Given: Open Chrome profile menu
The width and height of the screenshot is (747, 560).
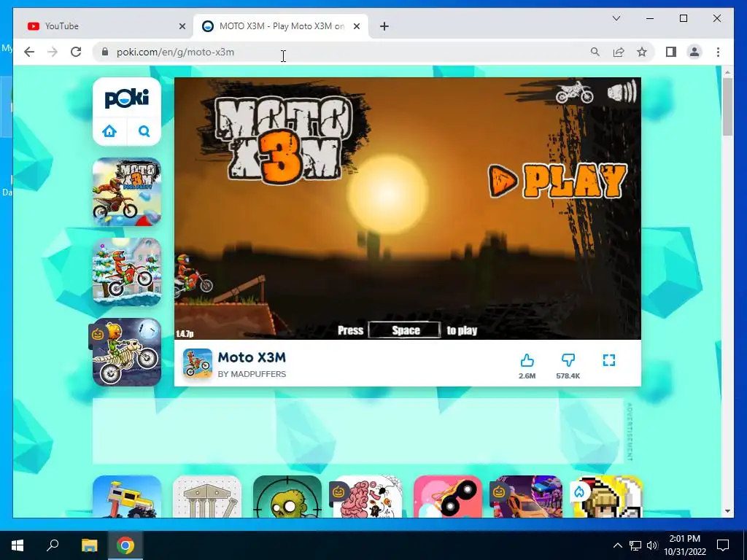Looking at the screenshot, I should click(x=694, y=52).
